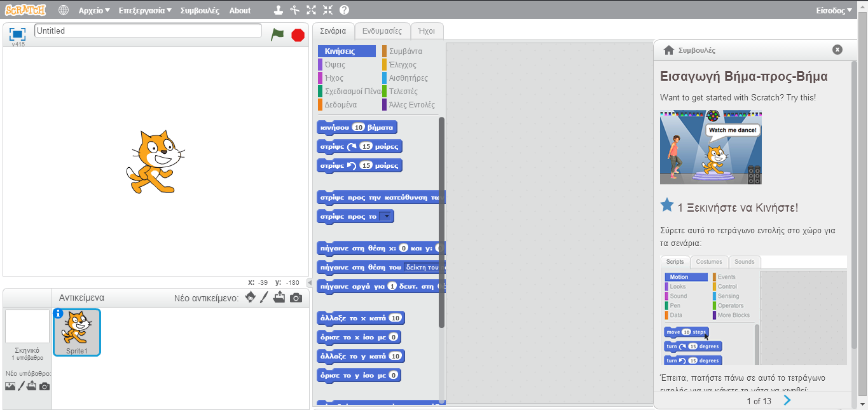This screenshot has width=868, height=410.
Task: Open the Επεξεργασία menu
Action: [x=145, y=10]
